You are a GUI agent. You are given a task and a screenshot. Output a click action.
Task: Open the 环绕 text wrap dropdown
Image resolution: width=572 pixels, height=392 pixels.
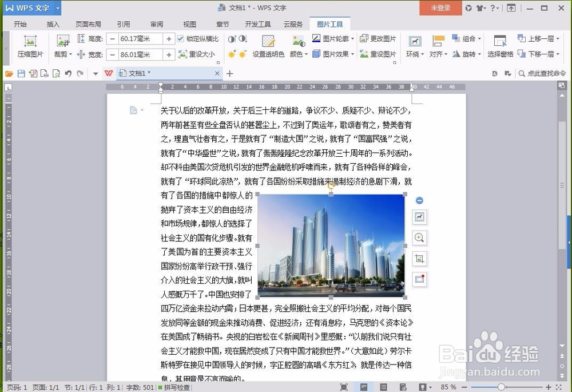tap(415, 46)
